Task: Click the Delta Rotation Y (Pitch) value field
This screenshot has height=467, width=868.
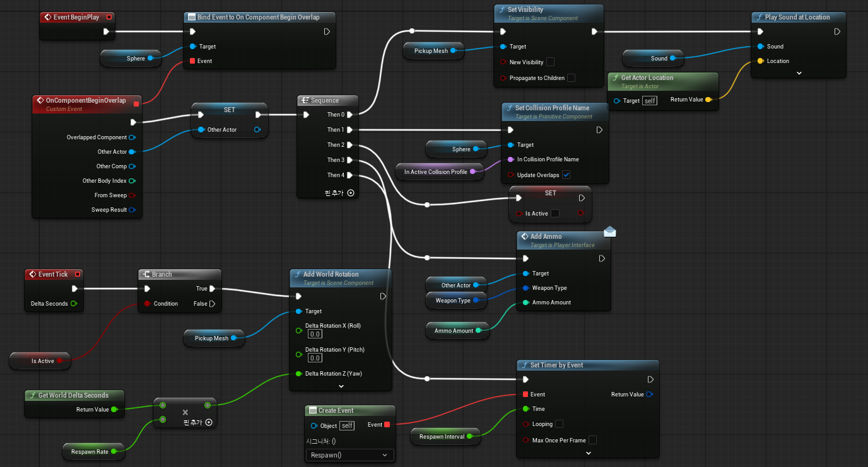Action: coord(315,358)
